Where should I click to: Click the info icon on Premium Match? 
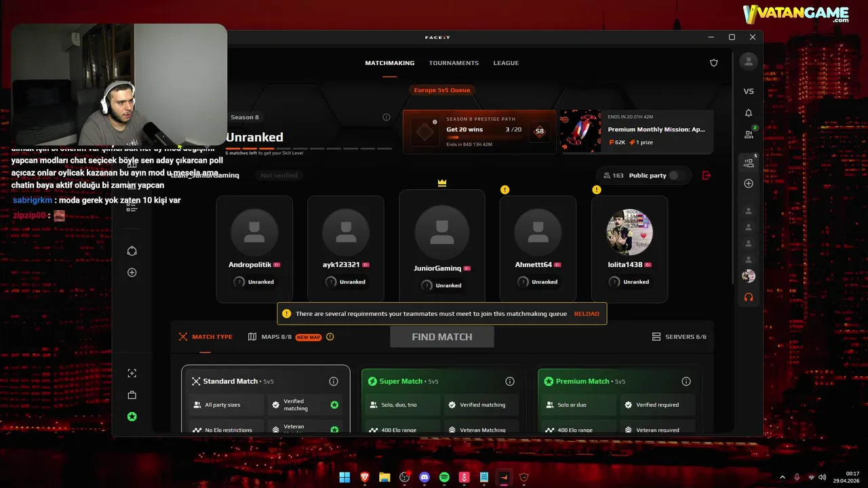coord(686,382)
